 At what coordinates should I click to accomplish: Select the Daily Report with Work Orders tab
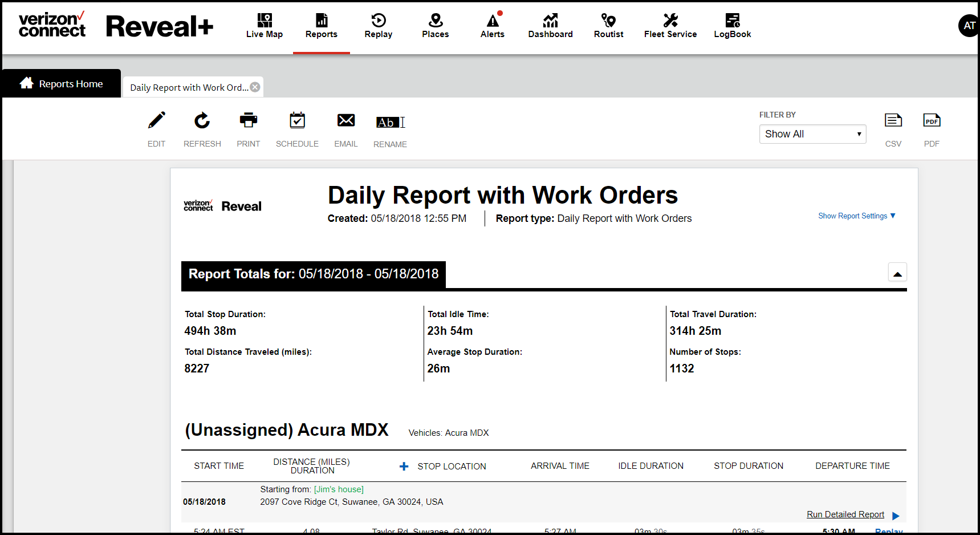point(189,87)
